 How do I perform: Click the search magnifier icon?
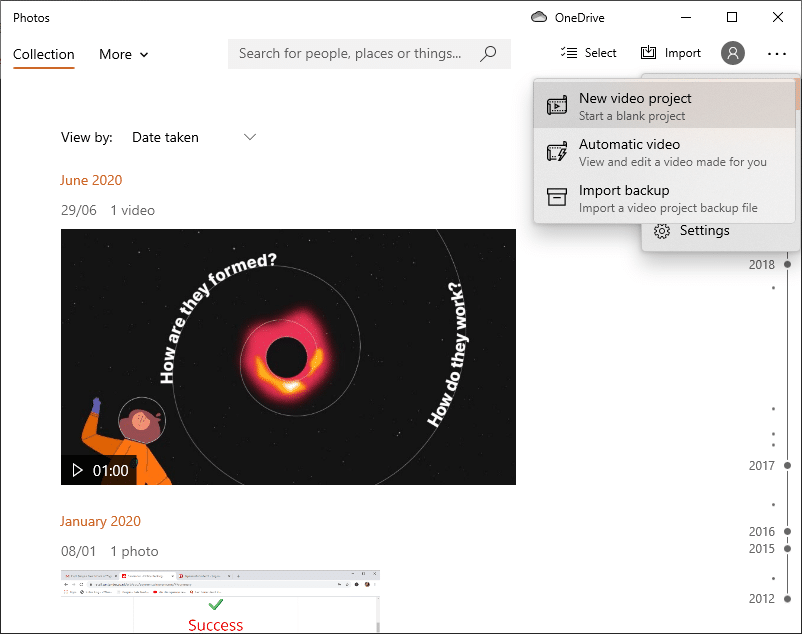coord(488,53)
